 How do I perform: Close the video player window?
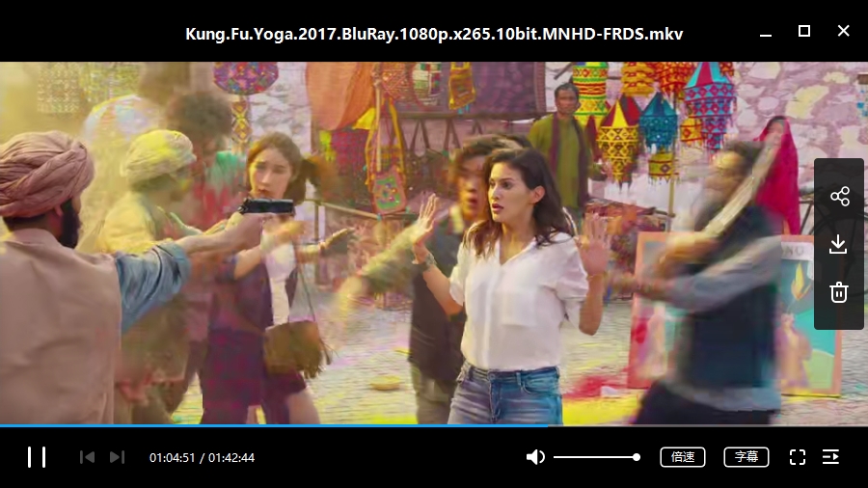(x=843, y=32)
